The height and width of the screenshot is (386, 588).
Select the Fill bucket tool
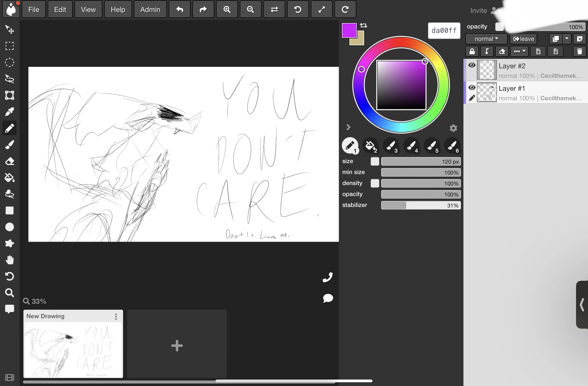[x=9, y=178]
